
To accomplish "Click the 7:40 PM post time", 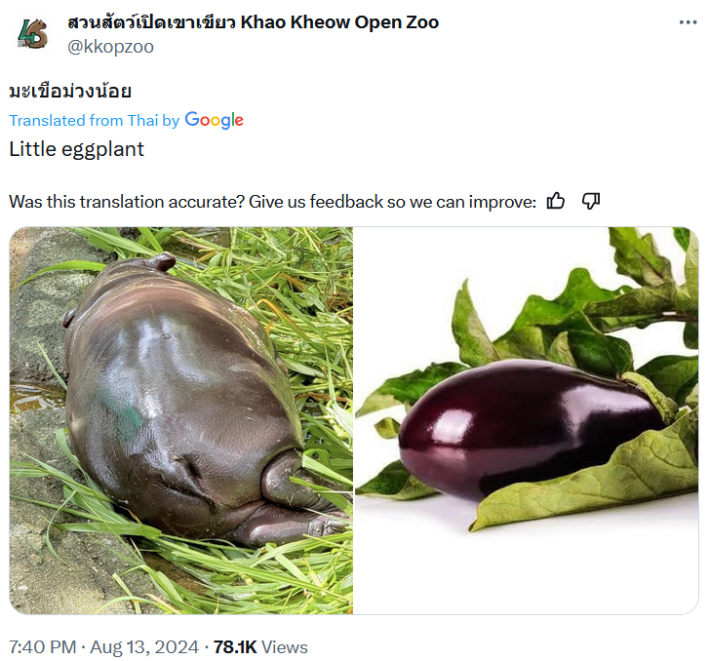I will pyautogui.click(x=41, y=647).
